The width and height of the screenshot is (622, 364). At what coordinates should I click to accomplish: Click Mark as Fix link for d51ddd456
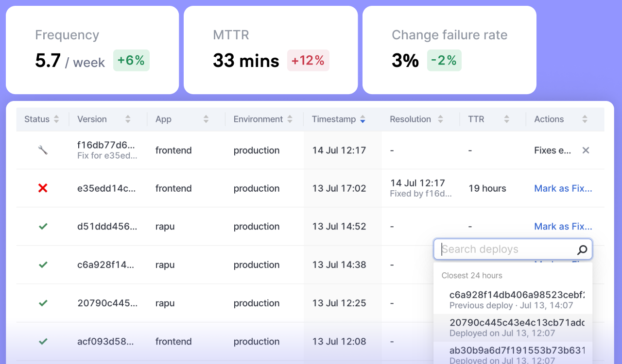tap(563, 226)
